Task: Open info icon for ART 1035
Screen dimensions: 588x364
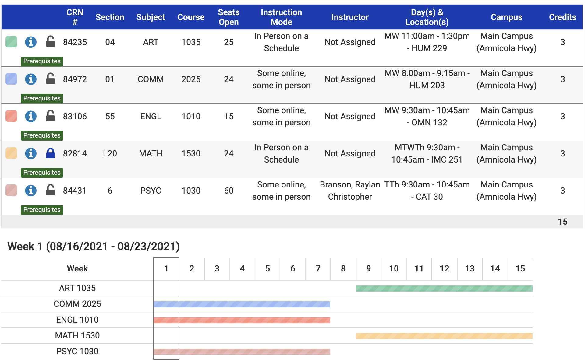Action: (31, 42)
